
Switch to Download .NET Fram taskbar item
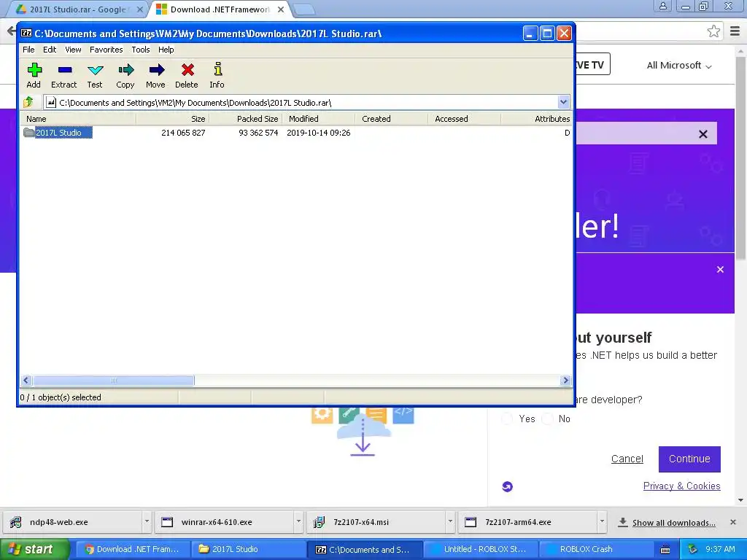click(x=132, y=550)
